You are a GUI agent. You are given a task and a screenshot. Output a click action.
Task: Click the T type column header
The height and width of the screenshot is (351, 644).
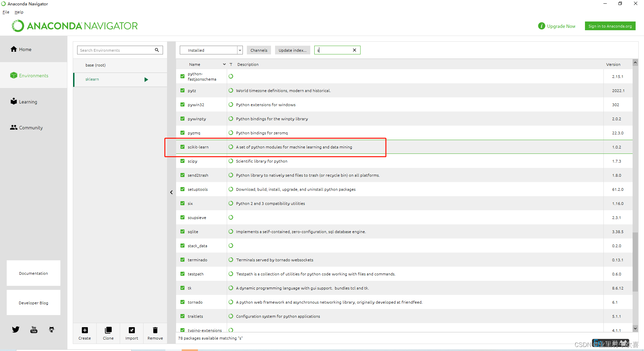tap(231, 64)
